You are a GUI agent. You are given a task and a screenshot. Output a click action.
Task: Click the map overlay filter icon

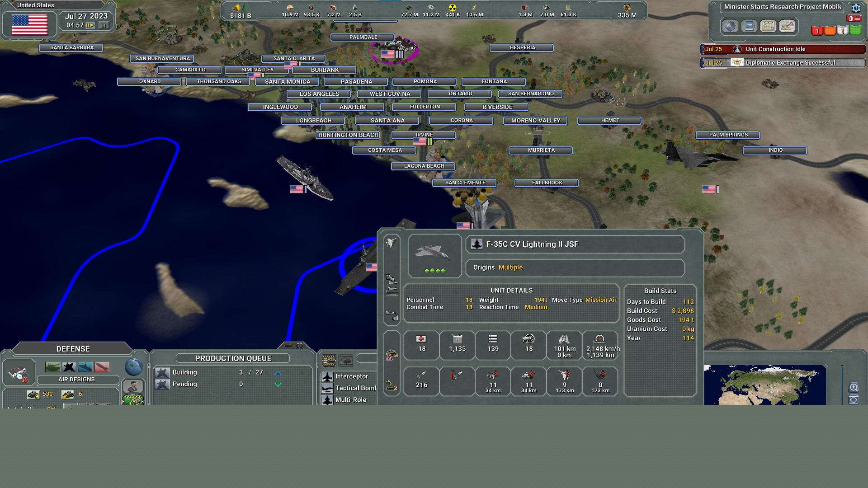pyautogui.click(x=787, y=26)
